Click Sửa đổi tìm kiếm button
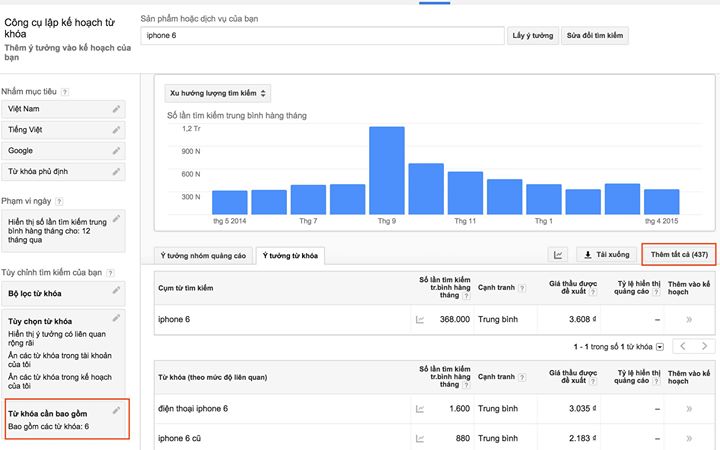 tap(595, 35)
